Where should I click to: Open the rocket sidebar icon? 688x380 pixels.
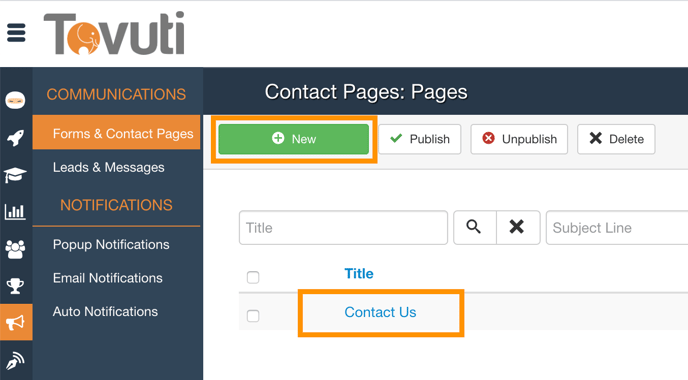tap(15, 138)
